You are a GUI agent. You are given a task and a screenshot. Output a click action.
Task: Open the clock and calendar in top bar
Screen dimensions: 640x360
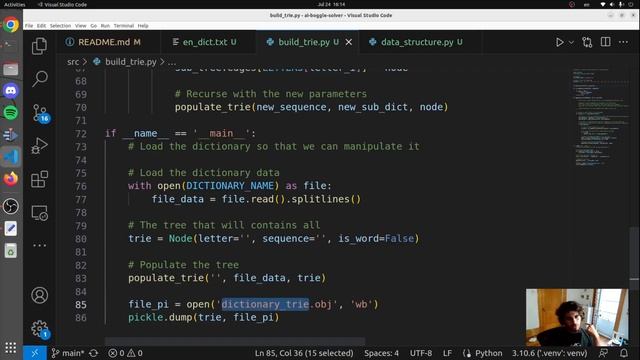pyautogui.click(x=331, y=4)
